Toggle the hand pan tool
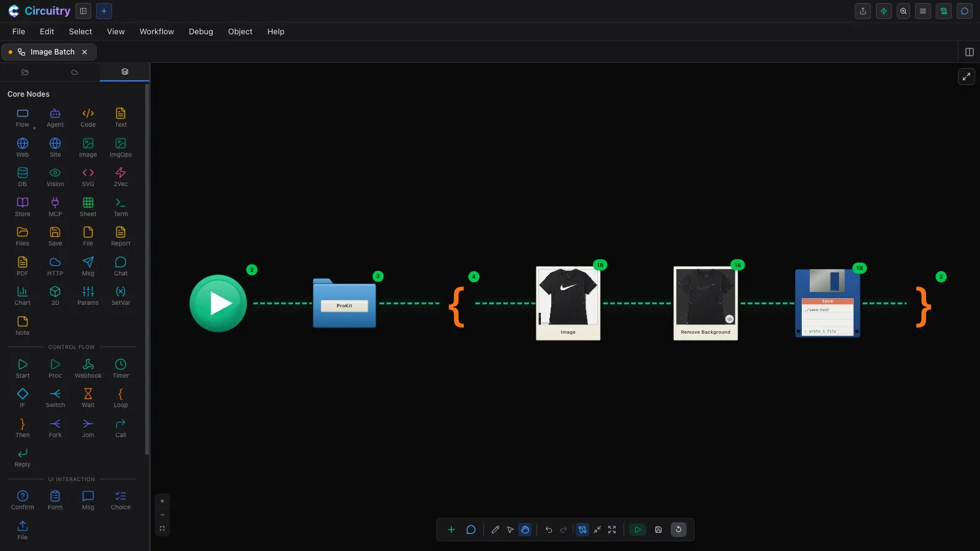Image resolution: width=980 pixels, height=551 pixels. [x=525, y=530]
